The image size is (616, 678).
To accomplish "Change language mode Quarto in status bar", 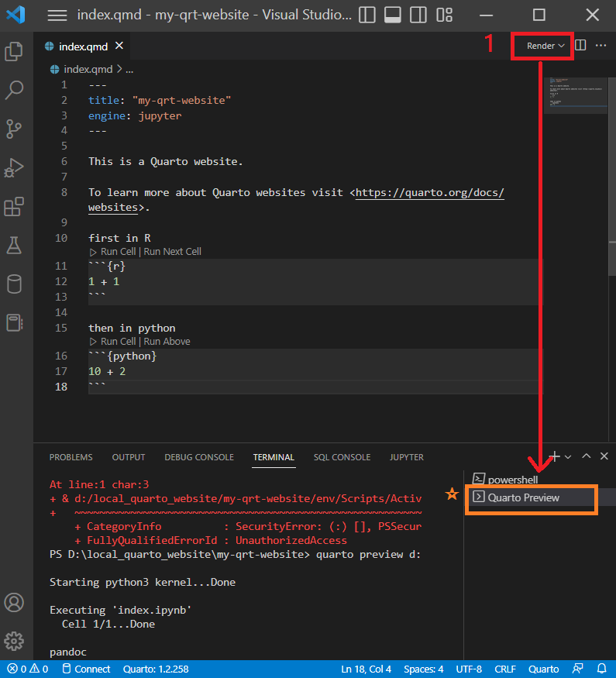I will coord(544,669).
